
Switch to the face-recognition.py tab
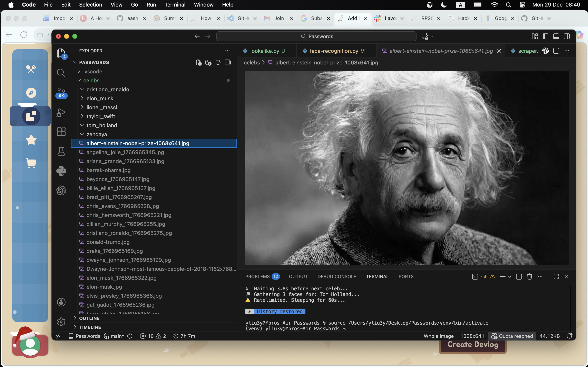point(334,51)
